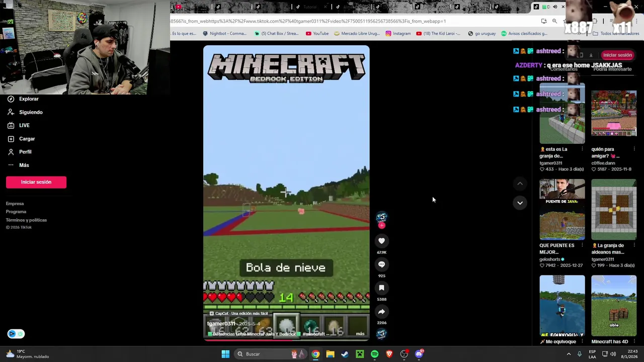Open Nightbot bookmark

click(224, 34)
